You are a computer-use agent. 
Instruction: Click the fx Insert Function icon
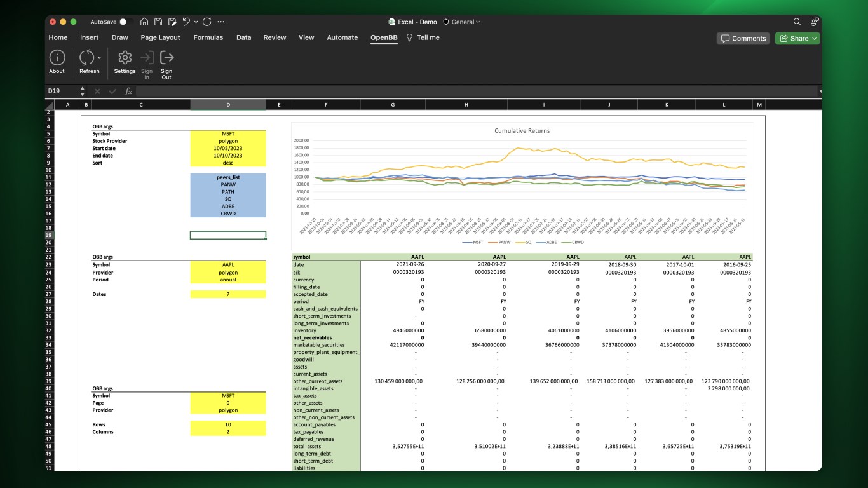pyautogui.click(x=128, y=91)
